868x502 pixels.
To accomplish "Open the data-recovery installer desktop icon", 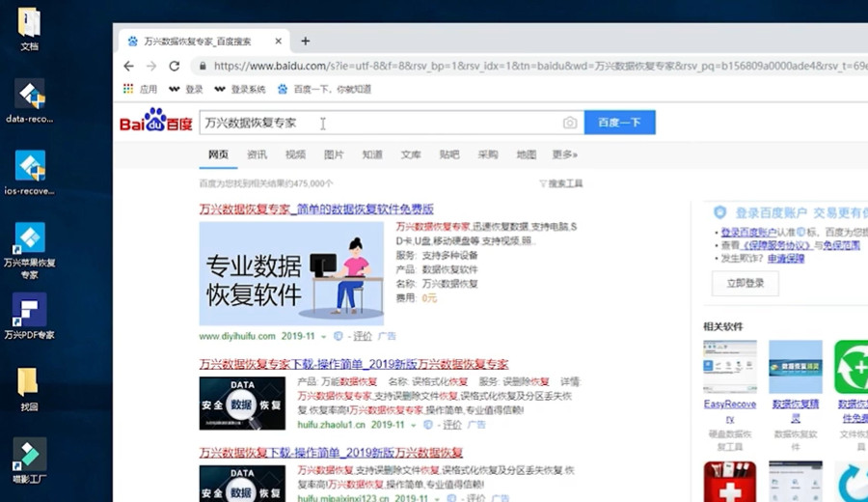I will tap(29, 100).
